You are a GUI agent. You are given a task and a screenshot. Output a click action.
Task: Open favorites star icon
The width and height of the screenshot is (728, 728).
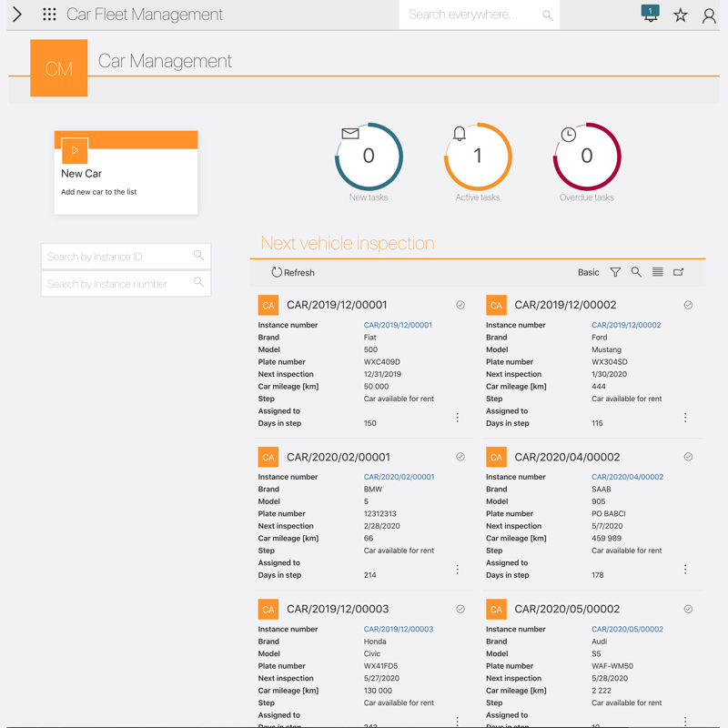(680, 15)
